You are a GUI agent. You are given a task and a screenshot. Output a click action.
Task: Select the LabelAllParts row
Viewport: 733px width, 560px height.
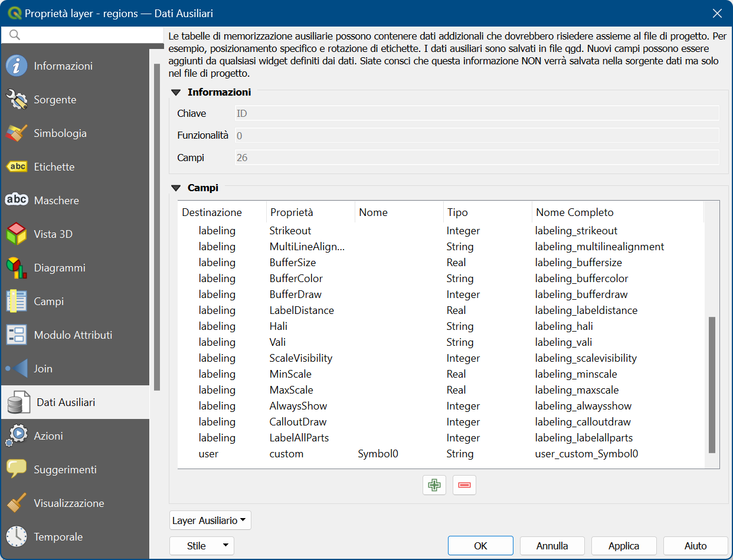pos(441,438)
